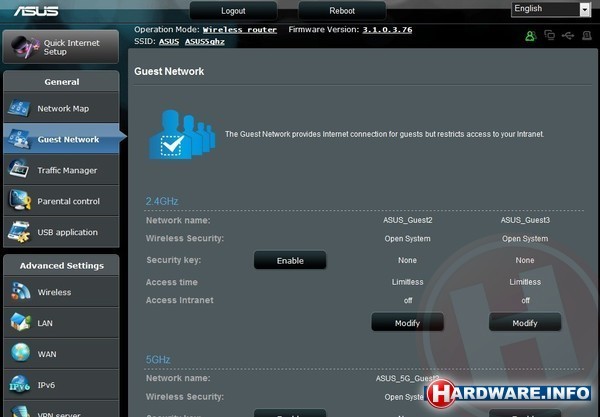Open the Wireless router operation mode link
600x417 pixels.
pyautogui.click(x=240, y=30)
